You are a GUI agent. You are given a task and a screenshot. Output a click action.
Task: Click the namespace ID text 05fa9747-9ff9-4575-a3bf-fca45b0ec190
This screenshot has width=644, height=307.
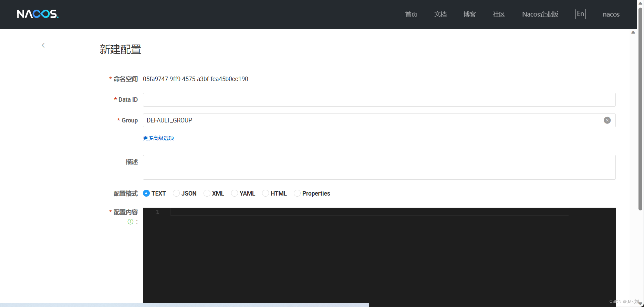pos(196,79)
